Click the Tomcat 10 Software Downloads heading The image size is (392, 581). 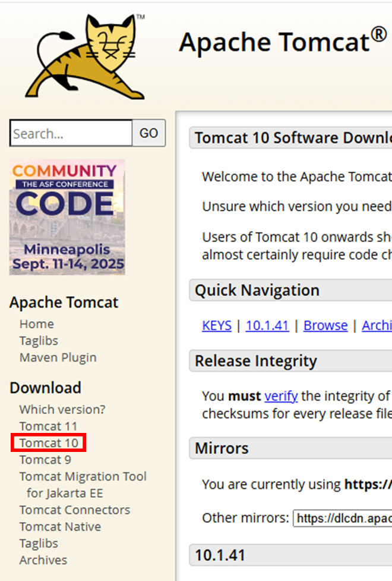293,138
